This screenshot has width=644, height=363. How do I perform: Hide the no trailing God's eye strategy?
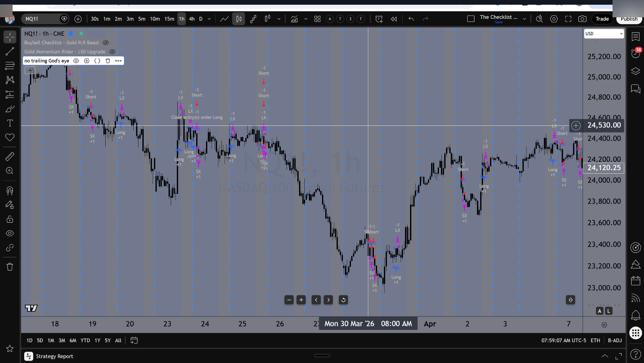75,60
